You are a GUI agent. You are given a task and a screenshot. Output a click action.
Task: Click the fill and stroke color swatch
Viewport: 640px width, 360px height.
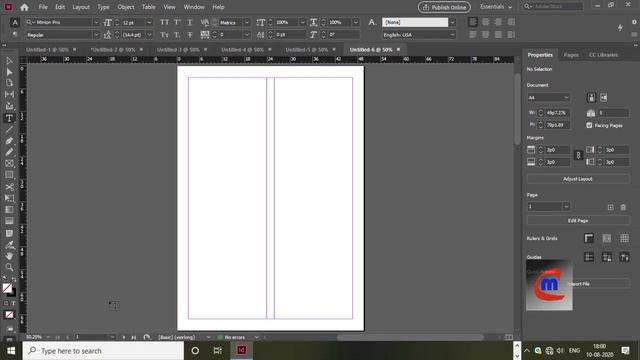(x=9, y=289)
